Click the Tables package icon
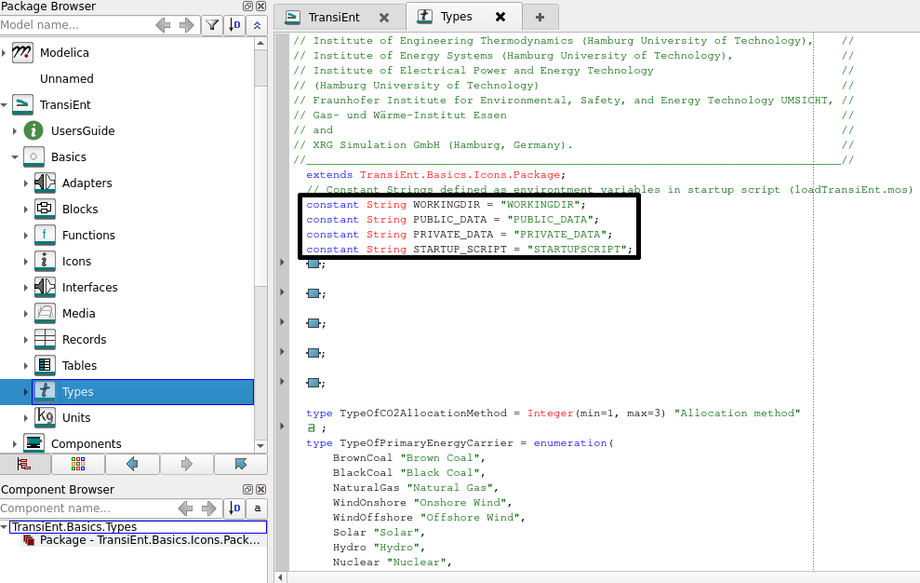Screen dimensions: 920x583 point(45,365)
